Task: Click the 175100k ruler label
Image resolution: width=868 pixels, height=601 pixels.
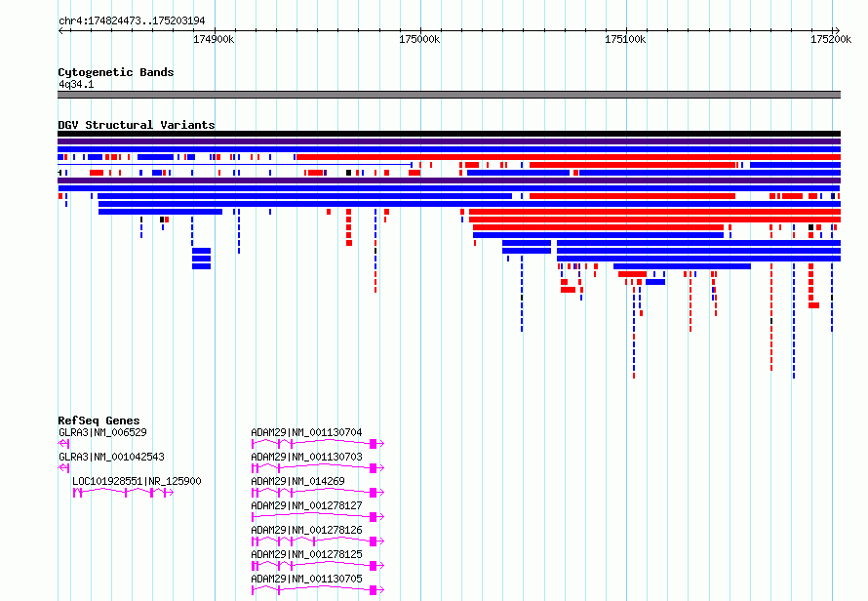Action: click(x=625, y=39)
